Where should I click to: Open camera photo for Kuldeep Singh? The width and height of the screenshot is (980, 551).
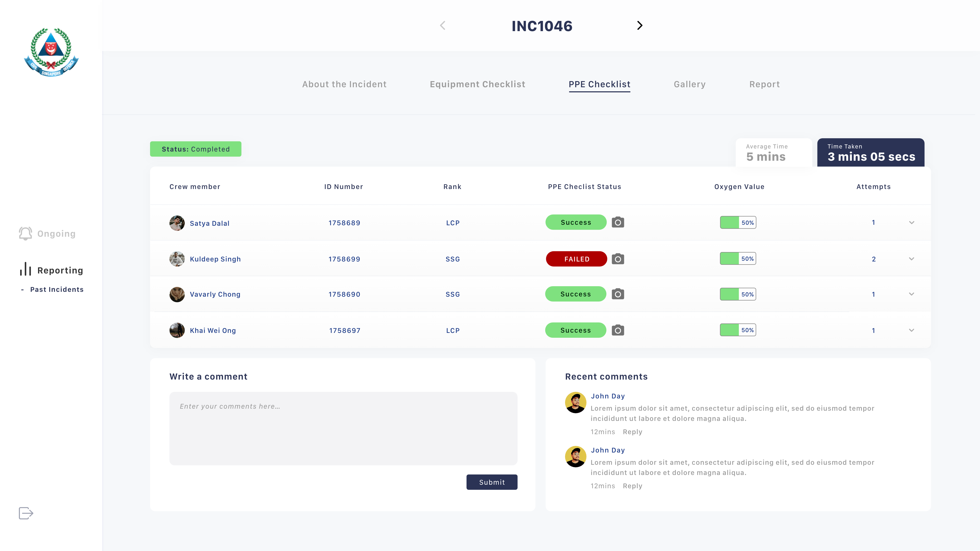618,259
